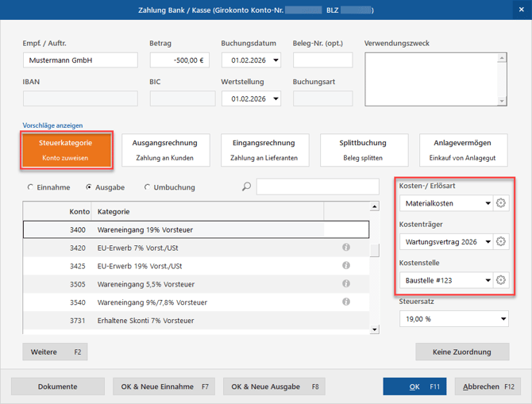532x404 pixels.
Task: Expand the Buchungsdatum date dropdown
Action: click(x=275, y=60)
